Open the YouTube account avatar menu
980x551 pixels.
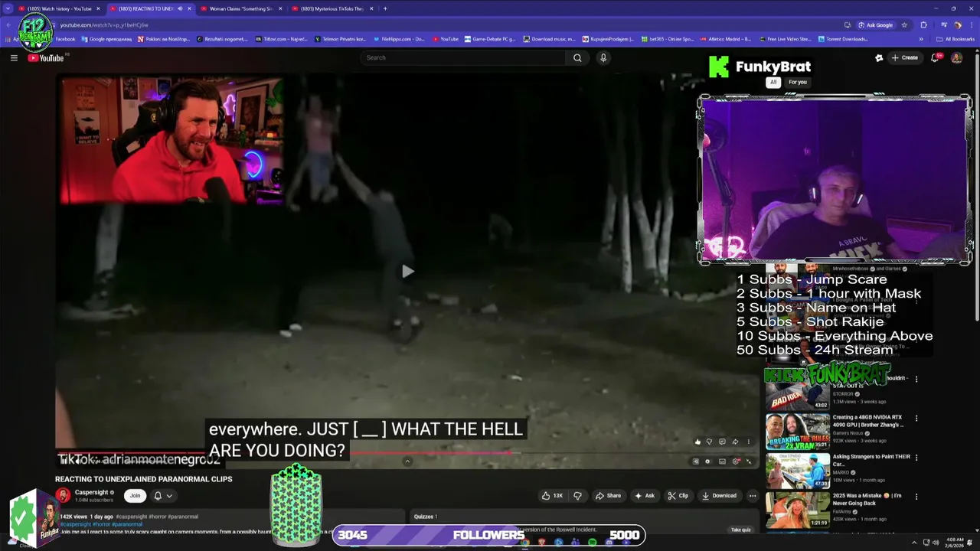(956, 57)
